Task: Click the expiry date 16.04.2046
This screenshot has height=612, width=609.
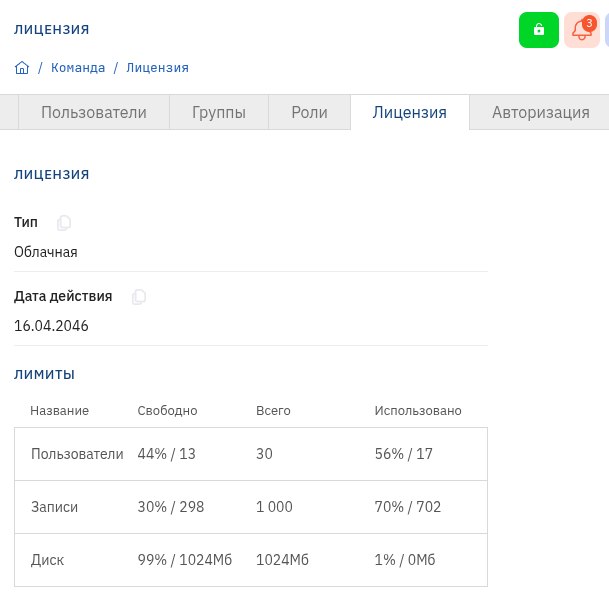Action: tap(51, 326)
